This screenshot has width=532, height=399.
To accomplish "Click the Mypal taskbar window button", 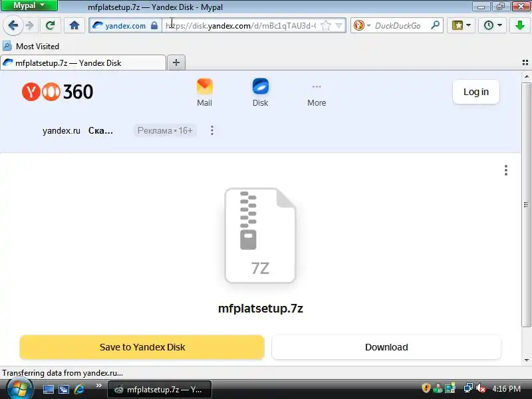I will tap(160, 390).
